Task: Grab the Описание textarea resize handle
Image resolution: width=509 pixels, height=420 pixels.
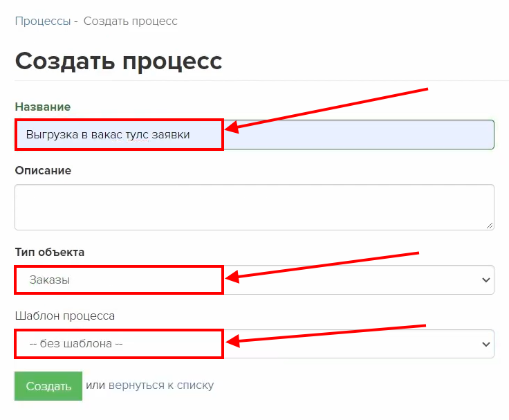Action: tap(490, 225)
